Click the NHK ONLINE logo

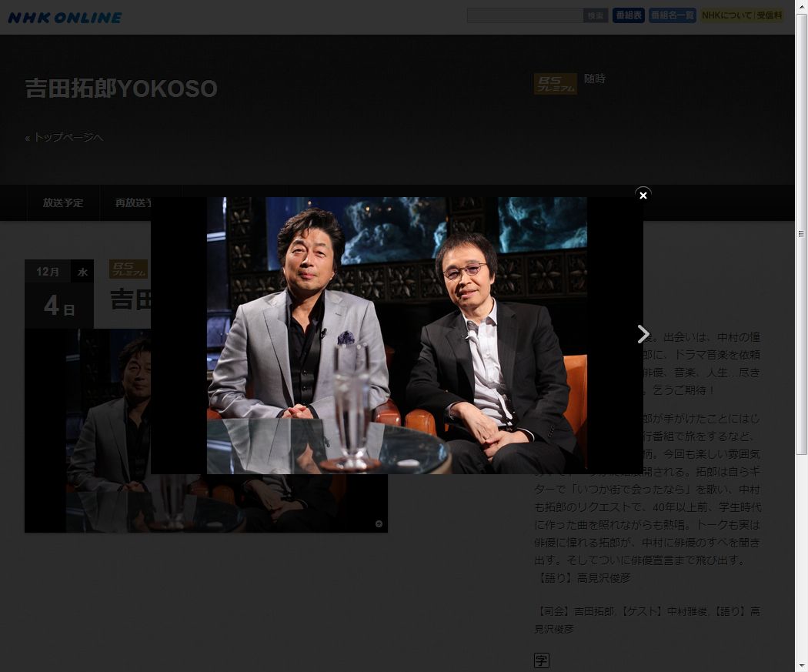pos(65,18)
